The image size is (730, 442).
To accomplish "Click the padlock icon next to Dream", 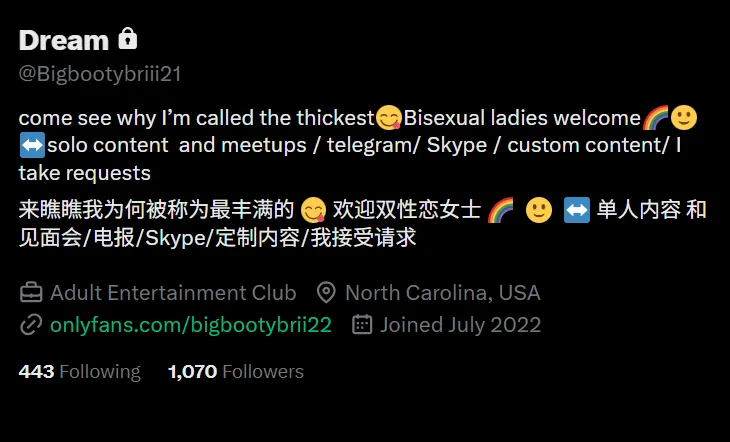I will click(128, 39).
